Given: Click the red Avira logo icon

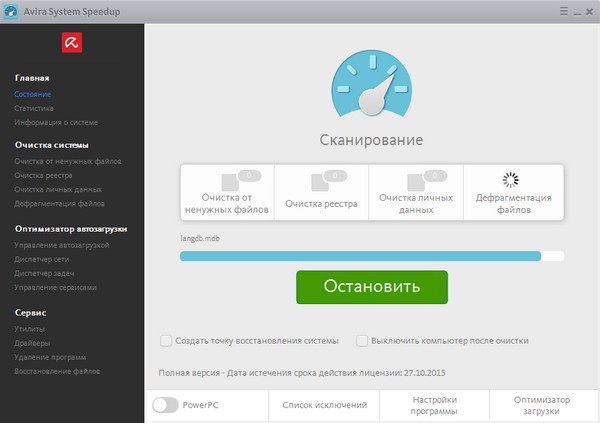Looking at the screenshot, I should click(72, 42).
